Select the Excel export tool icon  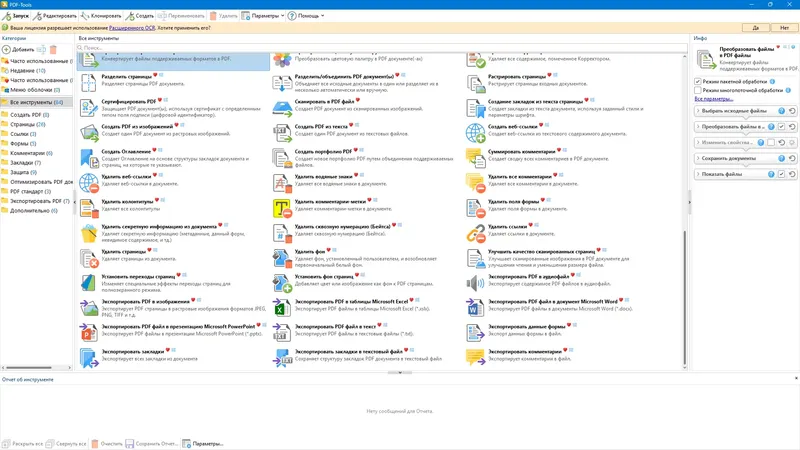point(282,308)
